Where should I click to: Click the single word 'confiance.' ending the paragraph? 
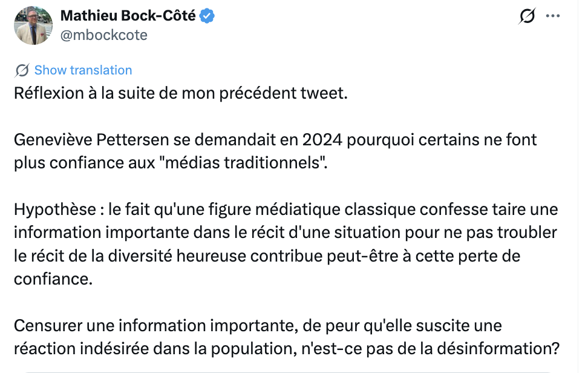(53, 279)
